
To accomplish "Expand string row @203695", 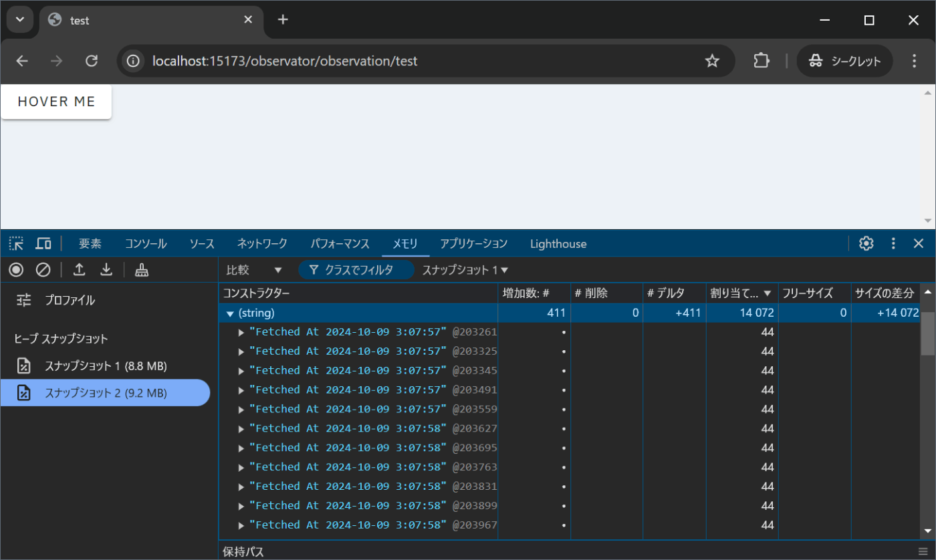I will (x=241, y=448).
